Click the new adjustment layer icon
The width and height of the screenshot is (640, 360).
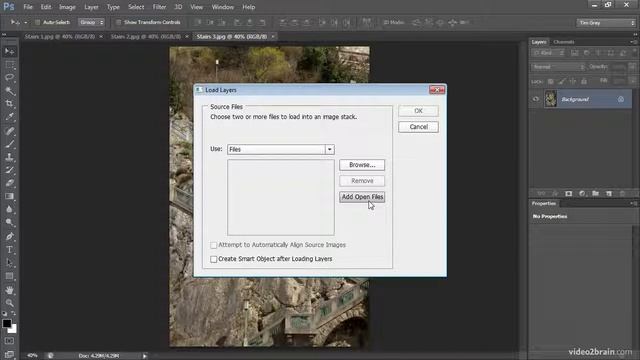pos(582,193)
